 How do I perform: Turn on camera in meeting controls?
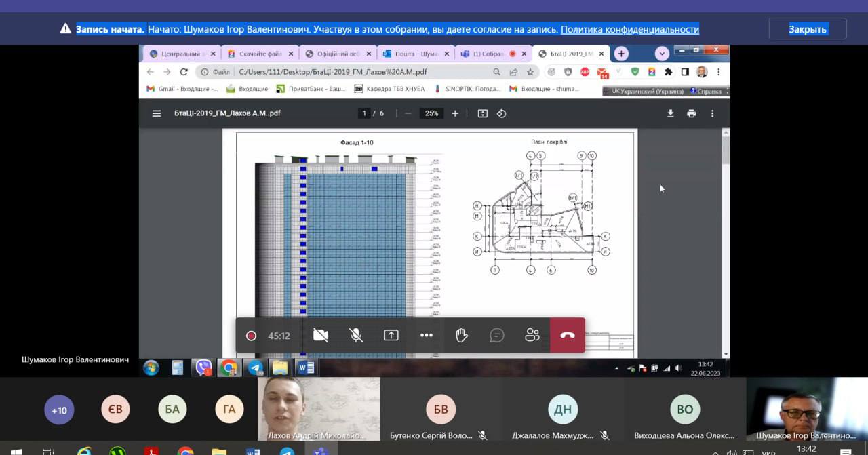coord(321,335)
